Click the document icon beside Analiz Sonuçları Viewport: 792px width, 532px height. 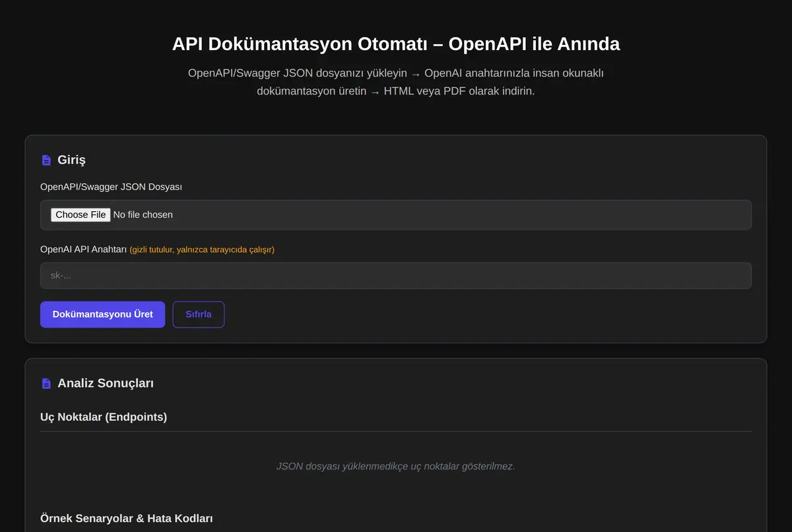(x=46, y=383)
